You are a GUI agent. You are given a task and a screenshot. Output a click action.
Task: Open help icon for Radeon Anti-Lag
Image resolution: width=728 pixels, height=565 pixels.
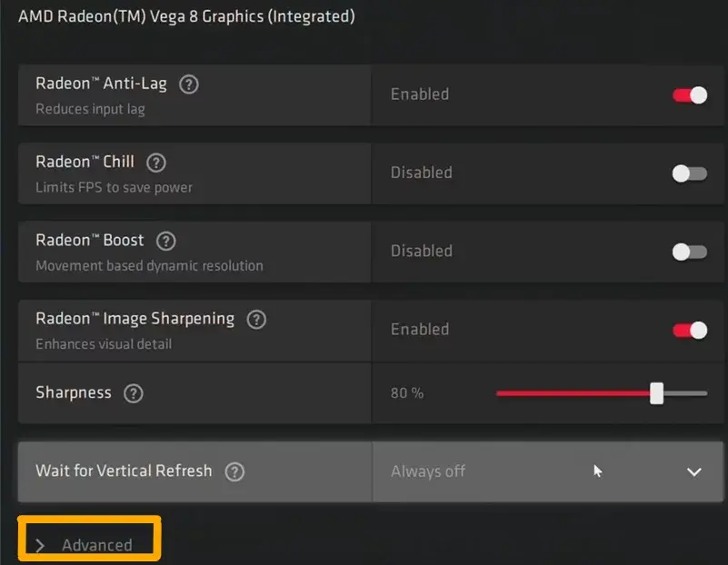click(x=188, y=84)
